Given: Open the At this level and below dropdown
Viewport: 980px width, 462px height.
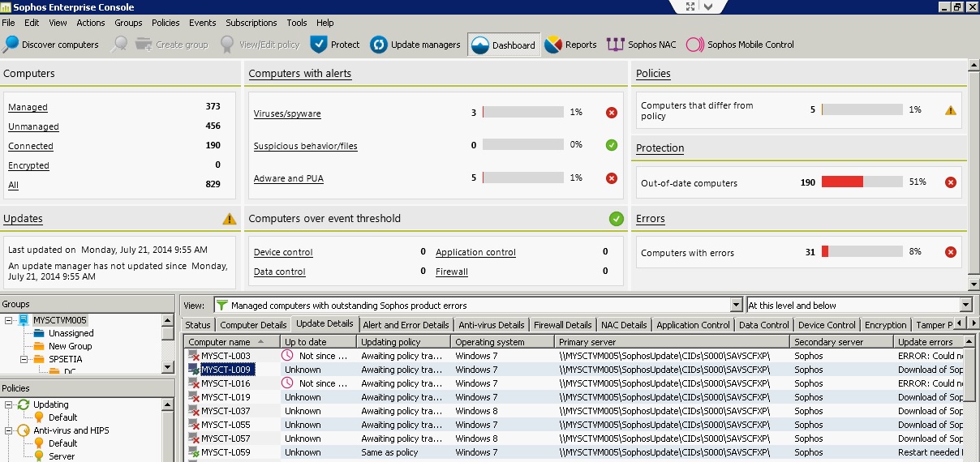Looking at the screenshot, I should click(x=965, y=306).
